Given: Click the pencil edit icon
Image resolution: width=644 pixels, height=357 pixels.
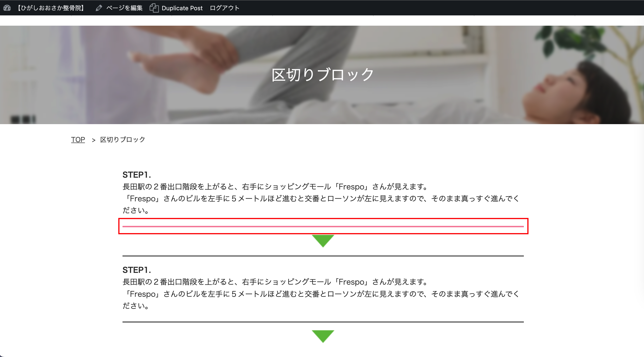Looking at the screenshot, I should (99, 8).
